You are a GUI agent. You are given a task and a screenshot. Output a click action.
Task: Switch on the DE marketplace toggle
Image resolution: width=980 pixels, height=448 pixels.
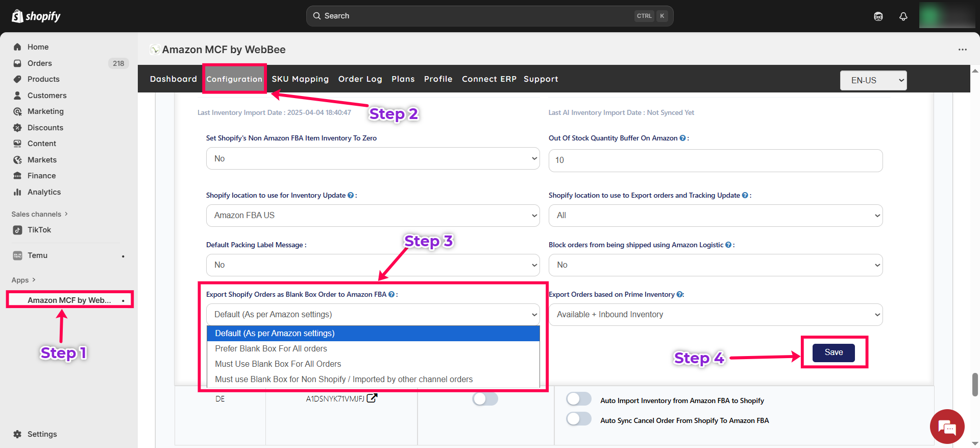pos(485,399)
